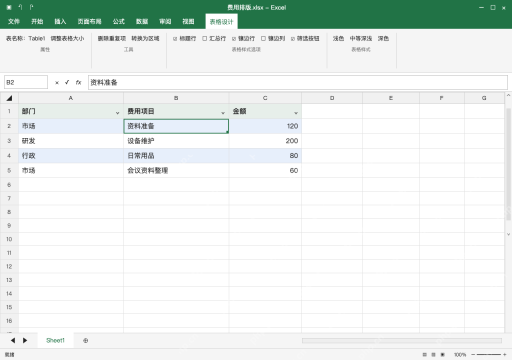
Task: Enable the 汇总行 checkbox
Action: [x=205, y=39]
